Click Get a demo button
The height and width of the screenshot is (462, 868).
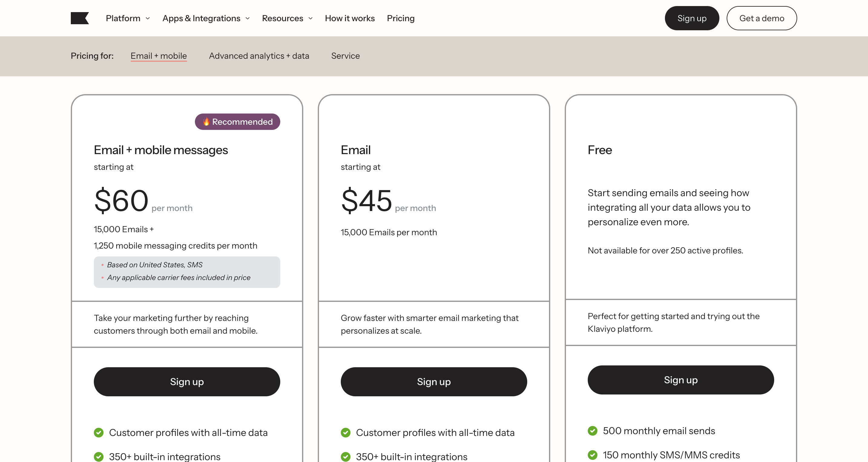pyautogui.click(x=761, y=18)
